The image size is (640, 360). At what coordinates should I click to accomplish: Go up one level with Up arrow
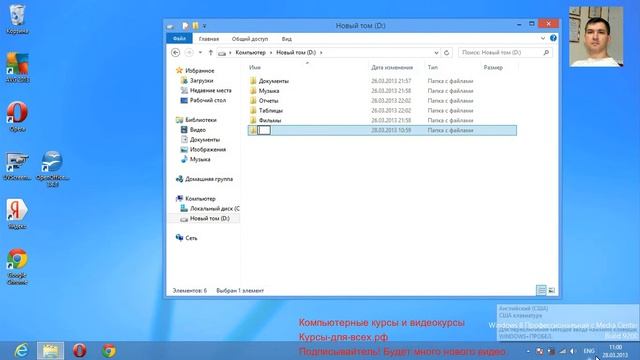[x=211, y=52]
